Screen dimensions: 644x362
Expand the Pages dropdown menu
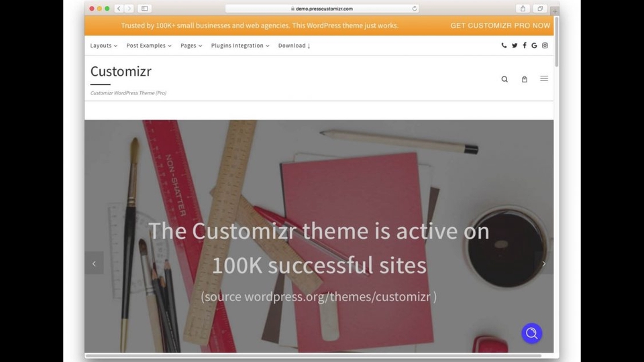click(x=191, y=46)
